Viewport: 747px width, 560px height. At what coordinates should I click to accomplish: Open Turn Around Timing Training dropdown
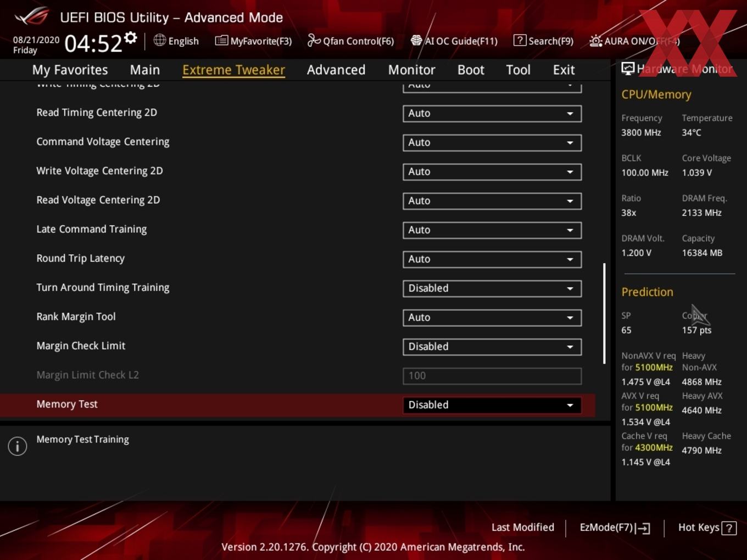point(492,288)
